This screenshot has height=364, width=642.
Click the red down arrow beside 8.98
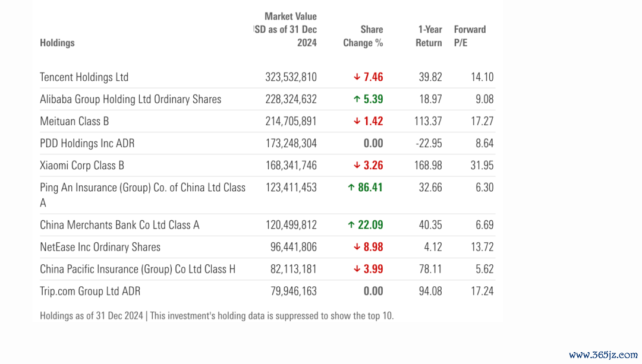click(357, 247)
